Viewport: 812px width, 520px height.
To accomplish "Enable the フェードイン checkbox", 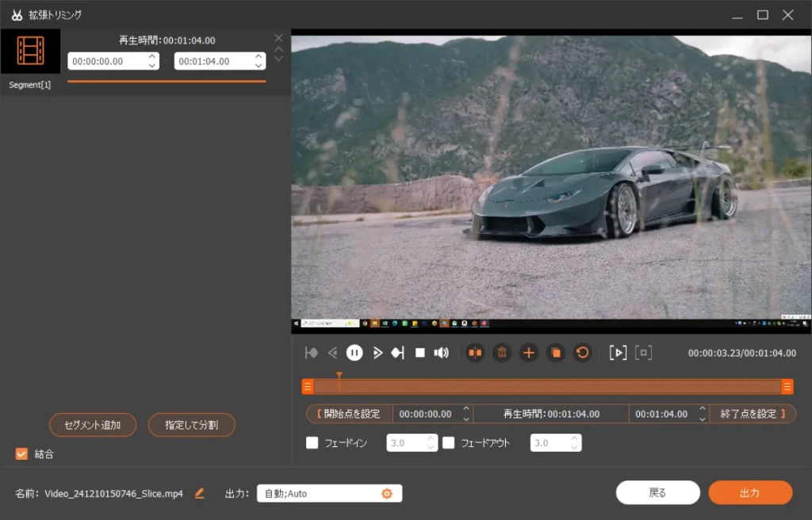I will 312,443.
